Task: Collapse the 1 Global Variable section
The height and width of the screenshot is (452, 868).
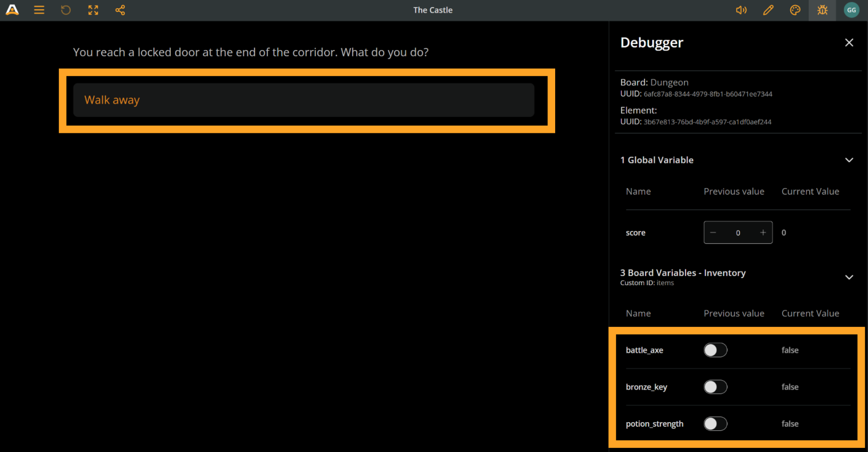Action: tap(849, 160)
